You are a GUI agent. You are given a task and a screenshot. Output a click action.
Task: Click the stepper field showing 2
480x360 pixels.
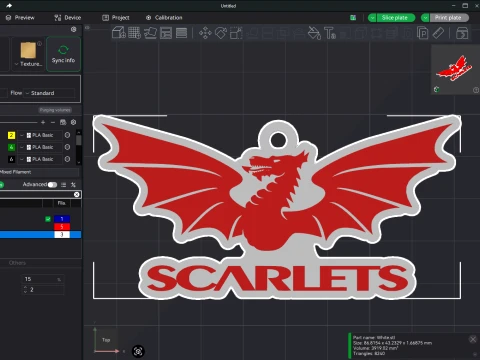[43, 290]
